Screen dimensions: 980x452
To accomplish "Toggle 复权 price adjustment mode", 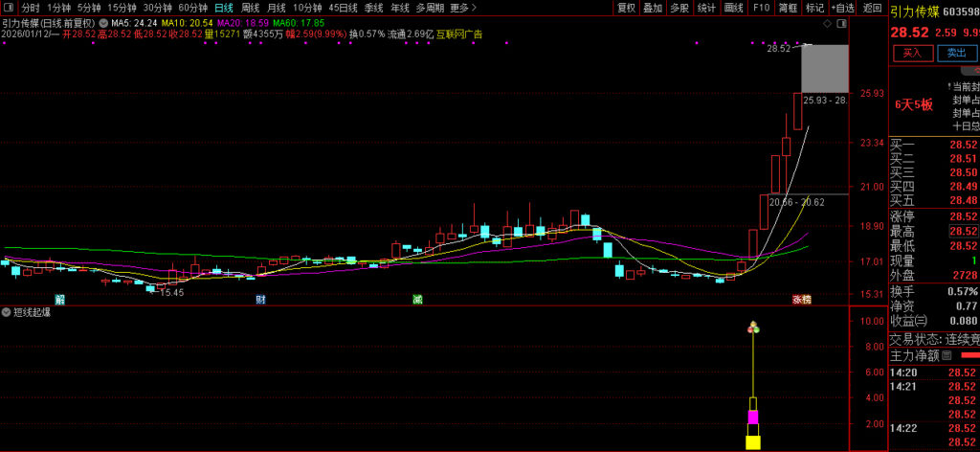I will click(626, 7).
